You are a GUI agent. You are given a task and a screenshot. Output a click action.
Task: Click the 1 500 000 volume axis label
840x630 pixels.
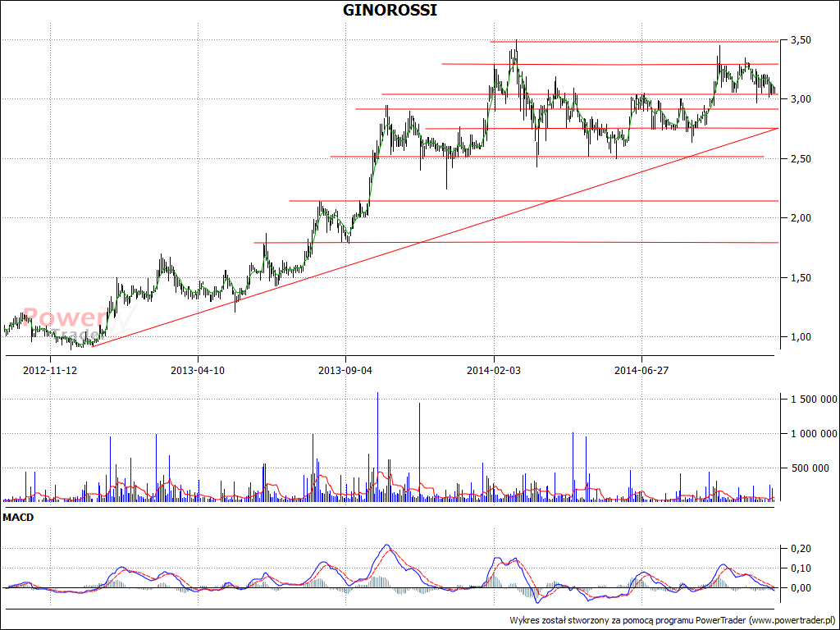813,399
